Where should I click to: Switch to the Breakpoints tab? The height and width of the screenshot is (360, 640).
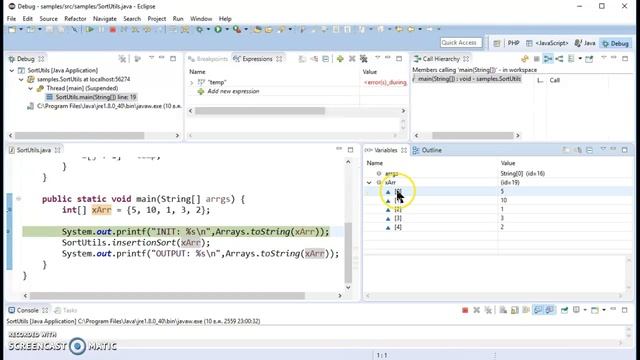coord(208,59)
